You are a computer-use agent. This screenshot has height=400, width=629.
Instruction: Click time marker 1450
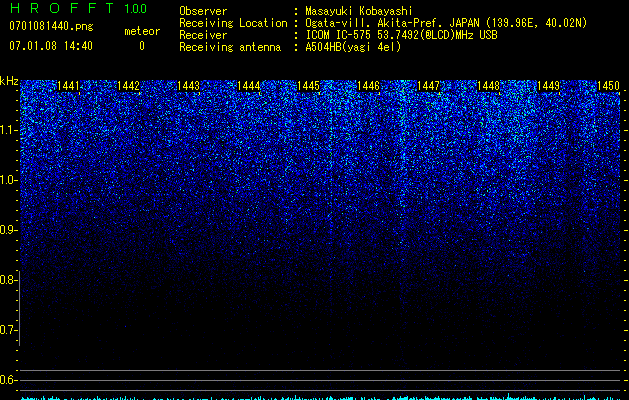pos(609,86)
